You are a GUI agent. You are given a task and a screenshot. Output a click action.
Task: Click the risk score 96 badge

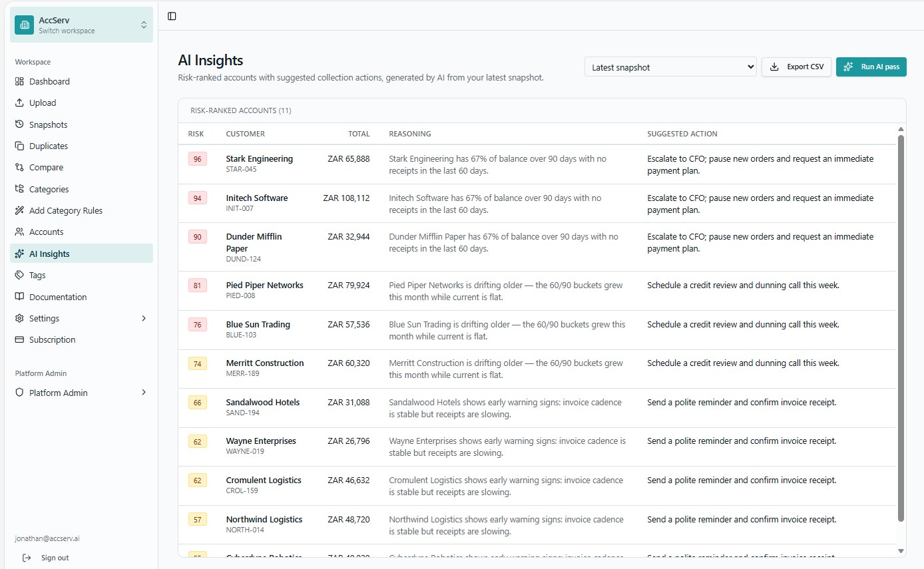pos(198,158)
